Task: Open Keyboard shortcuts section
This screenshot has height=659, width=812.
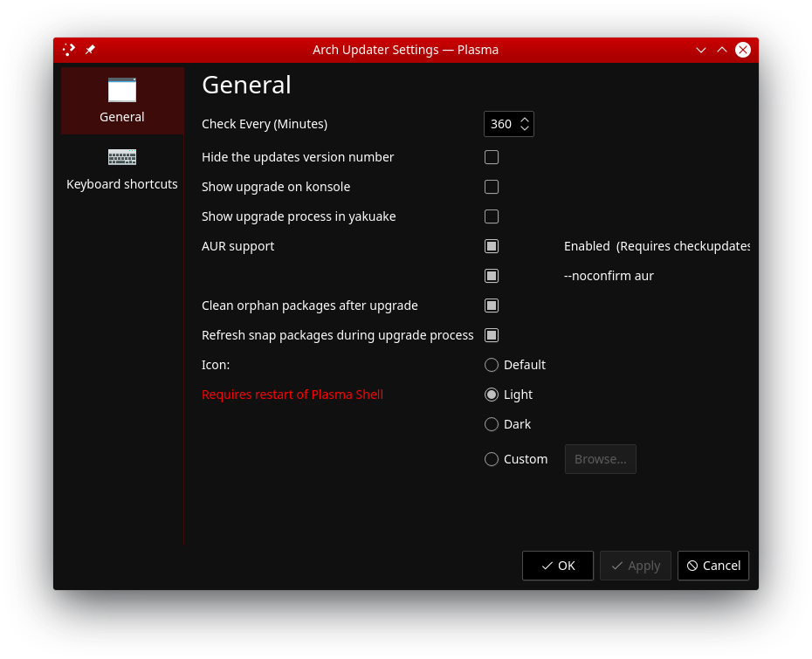Action: click(x=122, y=169)
